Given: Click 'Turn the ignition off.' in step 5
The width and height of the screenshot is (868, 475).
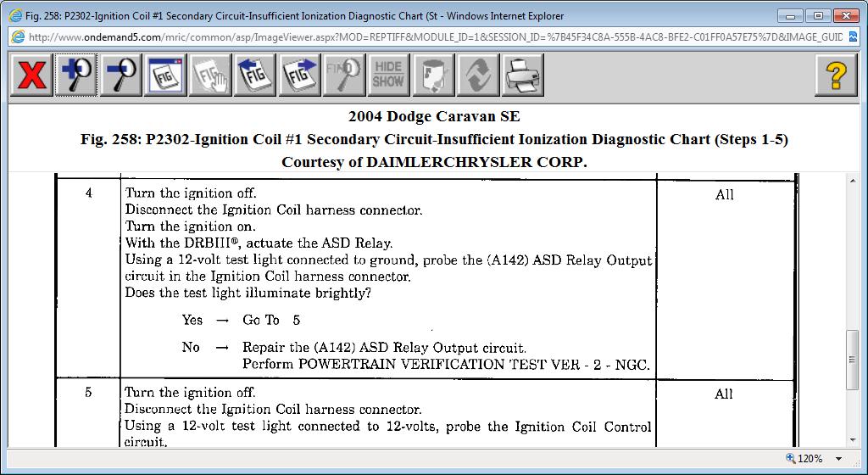Looking at the screenshot, I should click(x=190, y=393).
